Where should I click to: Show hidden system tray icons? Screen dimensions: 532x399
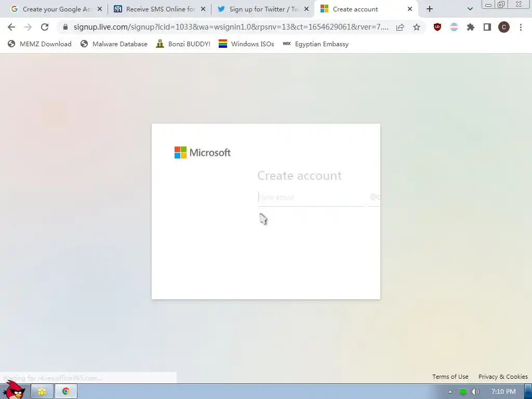click(450, 392)
